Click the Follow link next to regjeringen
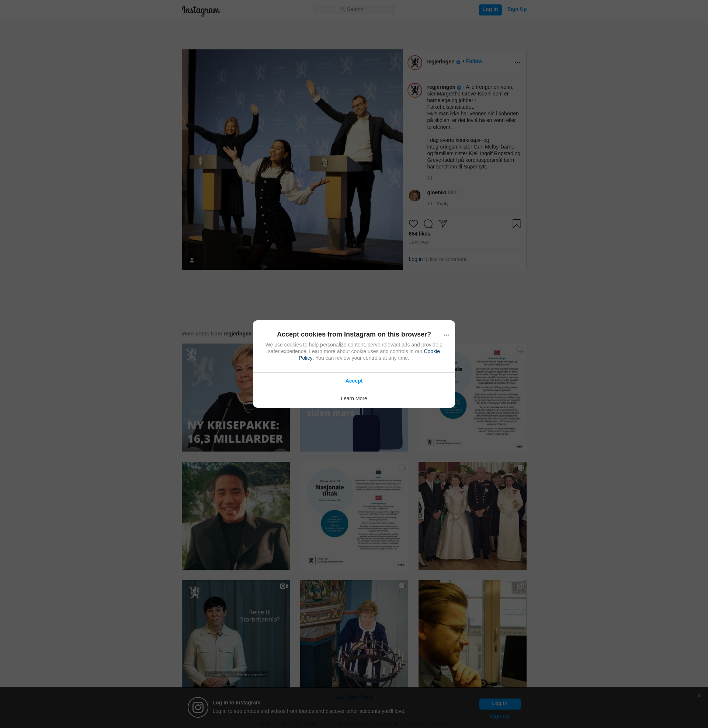Viewport: 708px width, 728px height. click(474, 61)
